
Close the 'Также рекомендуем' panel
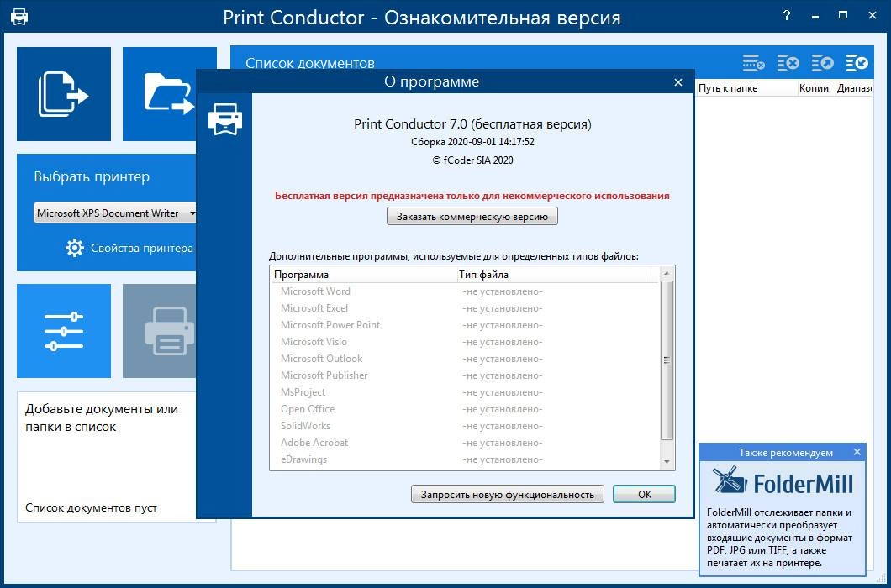click(857, 452)
